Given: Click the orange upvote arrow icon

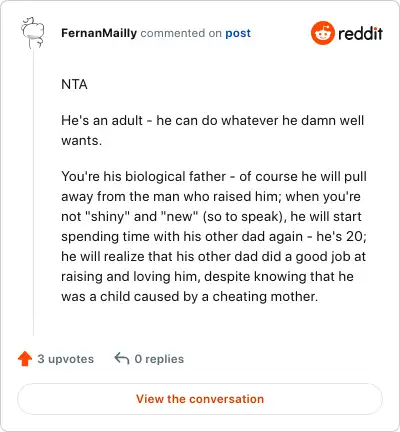Looking at the screenshot, I should tap(25, 359).
